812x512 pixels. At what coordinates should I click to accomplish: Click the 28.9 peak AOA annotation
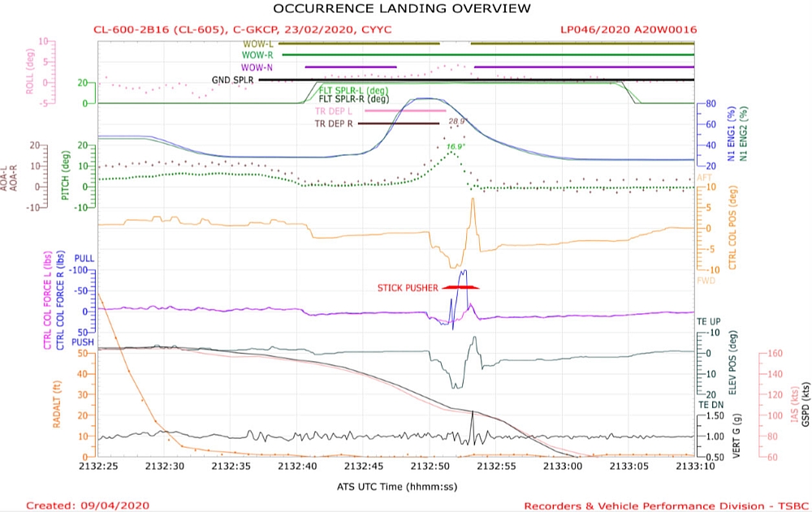[456, 122]
